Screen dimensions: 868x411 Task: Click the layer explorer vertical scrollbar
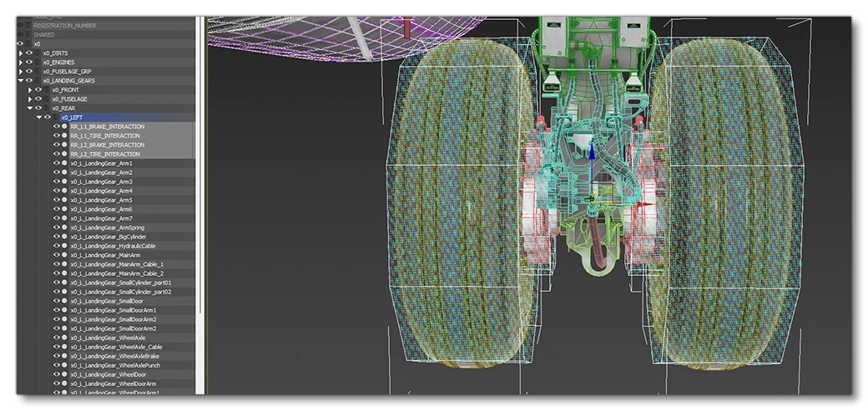tap(199, 205)
